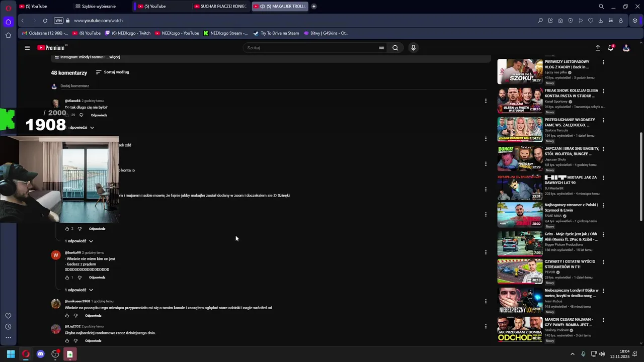
Task: Open options for PIERWSZY LISTOPADOWY VLOG video
Action: pos(603,62)
